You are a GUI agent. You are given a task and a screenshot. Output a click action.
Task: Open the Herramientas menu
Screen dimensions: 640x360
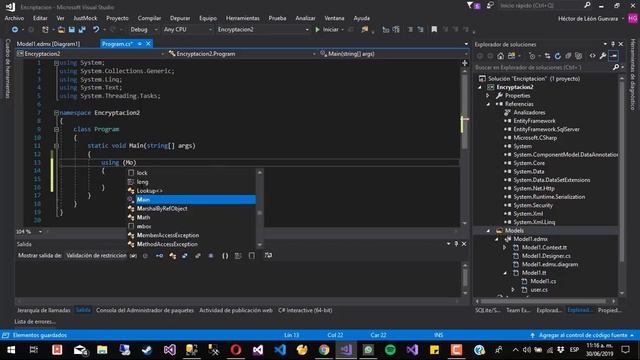242,18
